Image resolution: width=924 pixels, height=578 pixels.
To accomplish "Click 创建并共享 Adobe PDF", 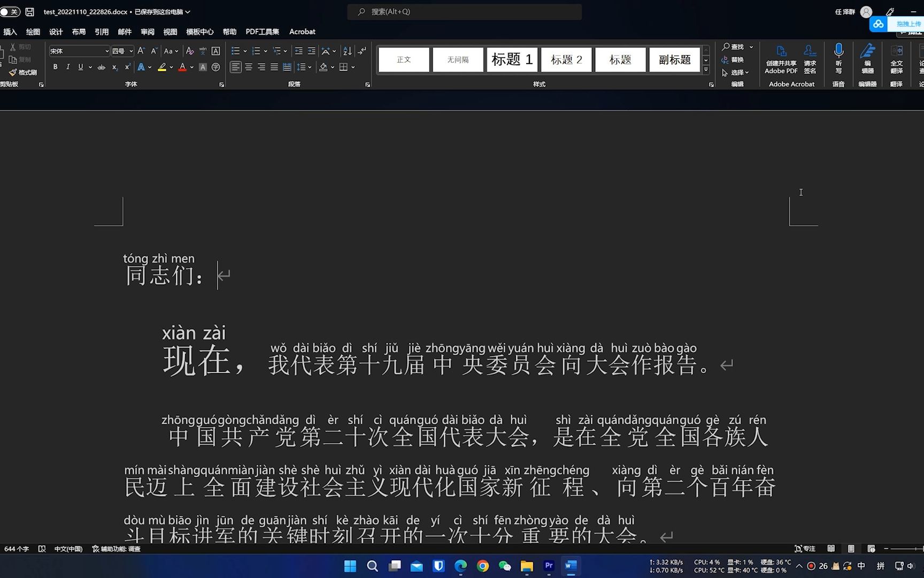I will point(780,59).
